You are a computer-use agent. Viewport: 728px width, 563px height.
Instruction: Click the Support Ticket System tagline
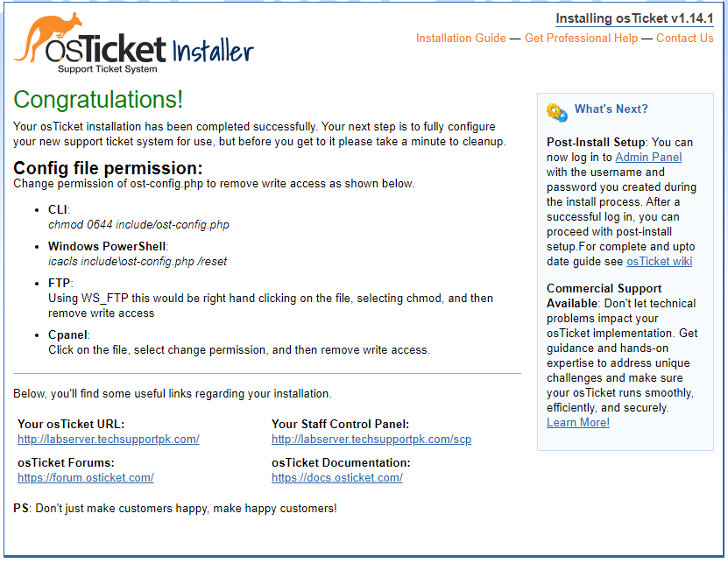point(107,69)
